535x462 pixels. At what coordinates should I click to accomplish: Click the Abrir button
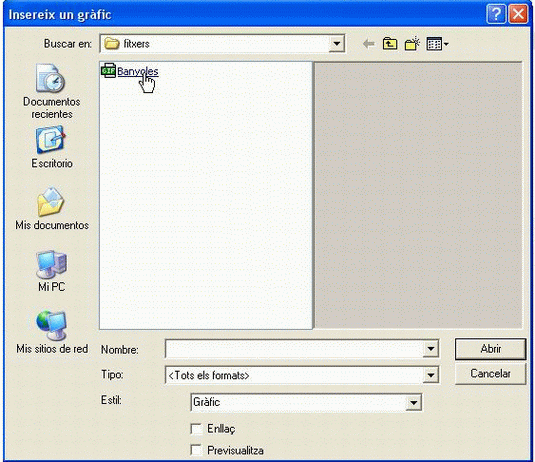pos(490,349)
